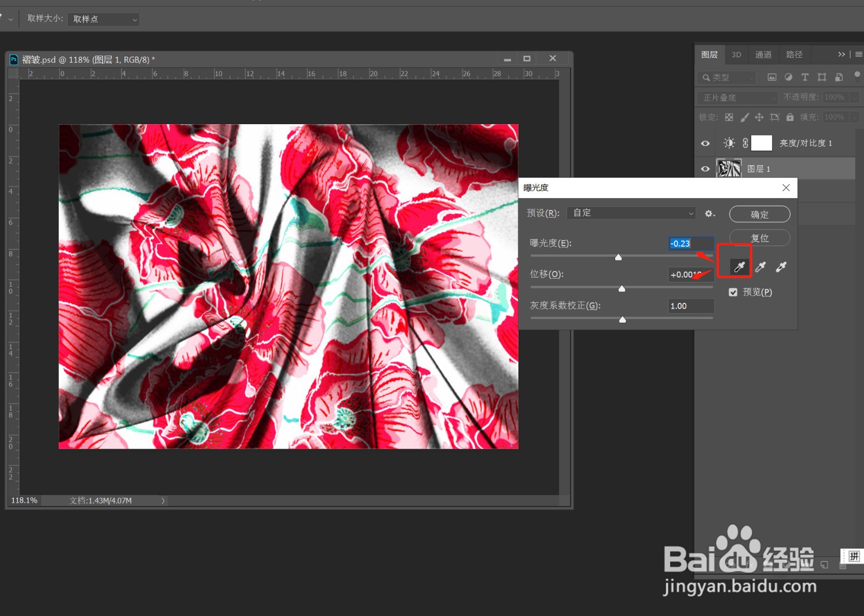Click the 确定 OK button
864x616 pixels.
point(759,214)
